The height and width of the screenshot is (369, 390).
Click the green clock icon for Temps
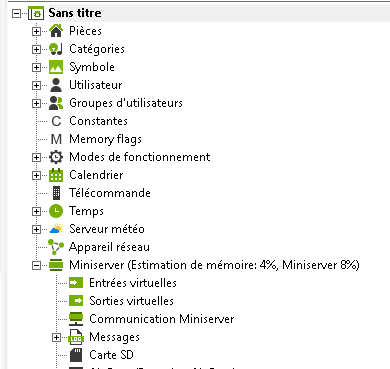click(56, 211)
